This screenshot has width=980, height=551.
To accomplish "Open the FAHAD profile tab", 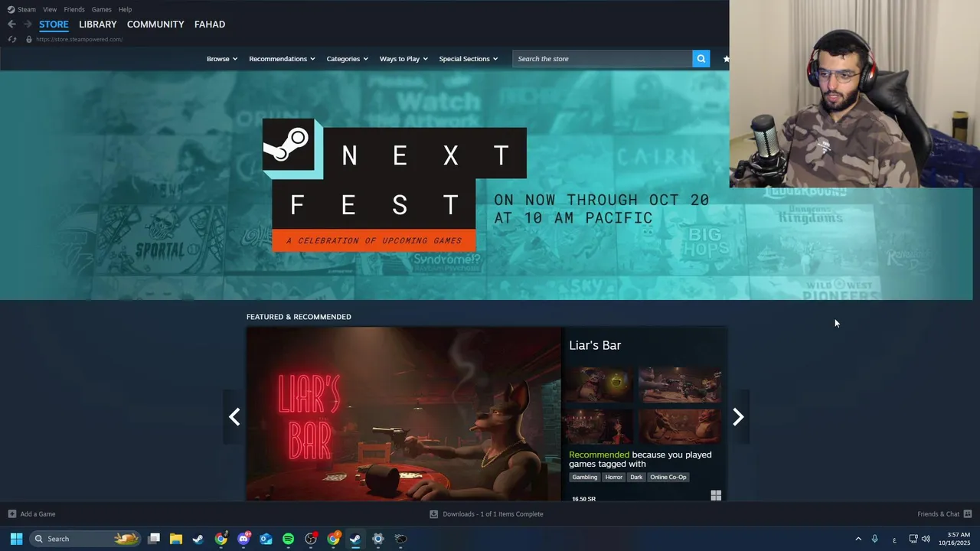I will (210, 24).
